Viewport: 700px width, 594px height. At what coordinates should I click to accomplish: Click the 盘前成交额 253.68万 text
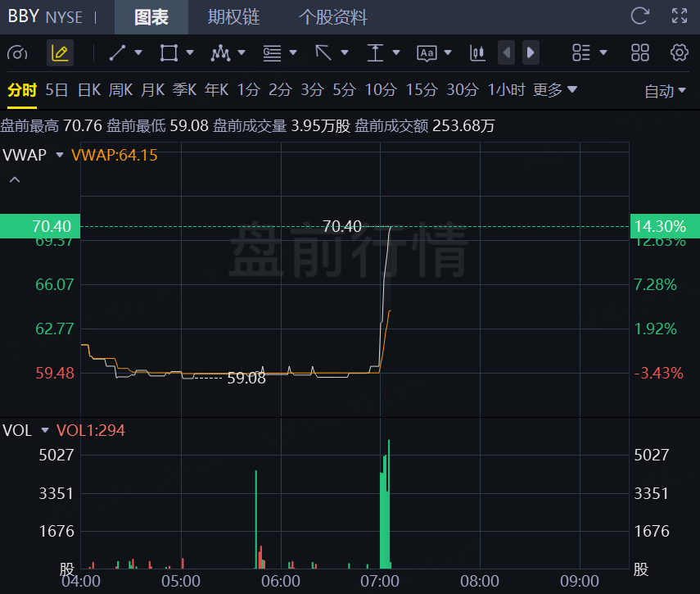click(425, 125)
